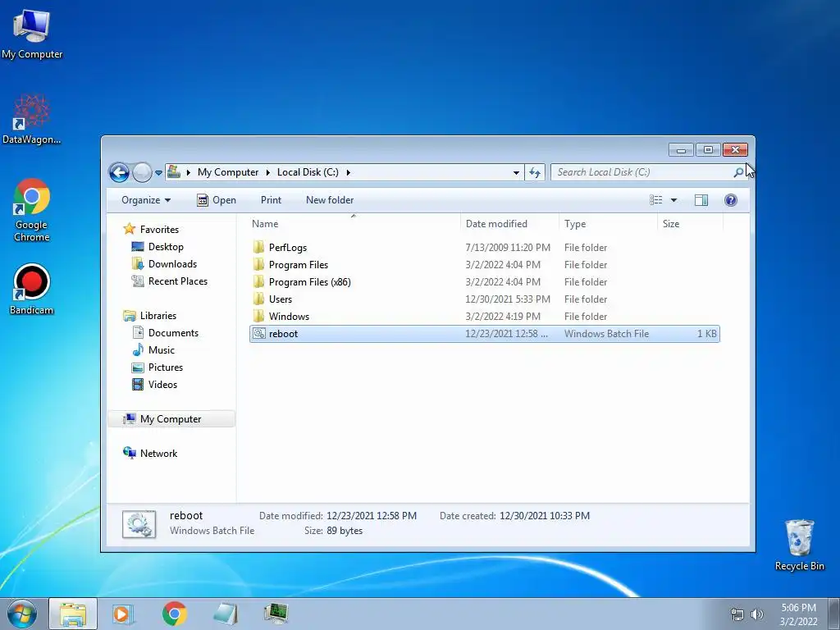Select the Windows folder
The width and height of the screenshot is (840, 630).
point(484,316)
